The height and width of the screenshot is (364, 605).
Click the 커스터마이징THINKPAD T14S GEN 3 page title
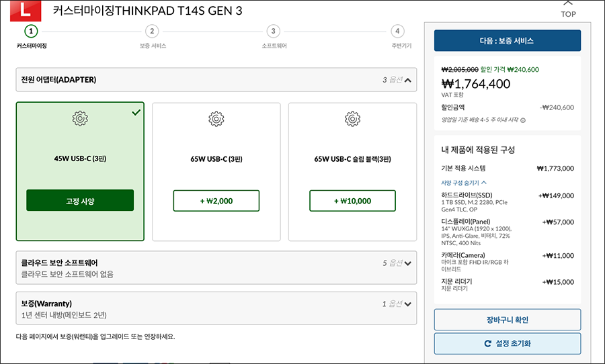147,11
